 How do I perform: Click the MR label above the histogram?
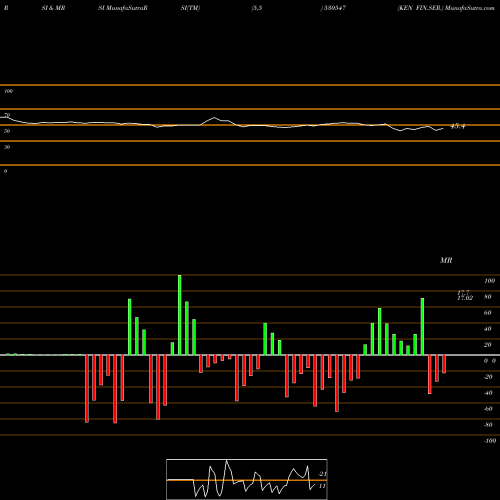pyautogui.click(x=446, y=260)
